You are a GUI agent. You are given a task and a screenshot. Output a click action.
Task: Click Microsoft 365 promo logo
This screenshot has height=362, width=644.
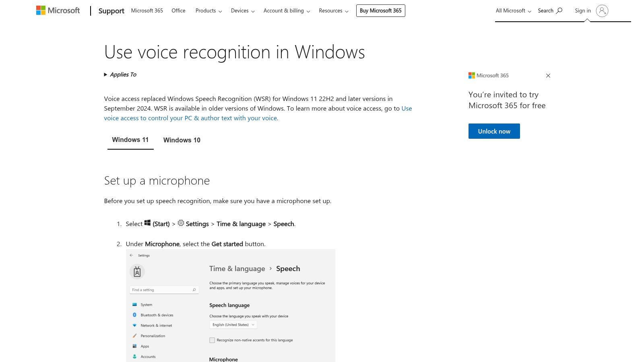coord(488,75)
